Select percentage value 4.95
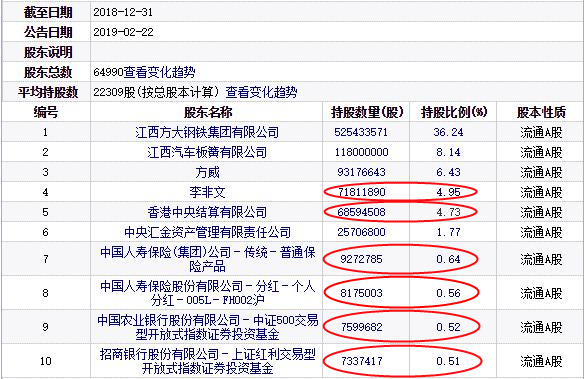585x379 pixels. pyautogui.click(x=448, y=192)
